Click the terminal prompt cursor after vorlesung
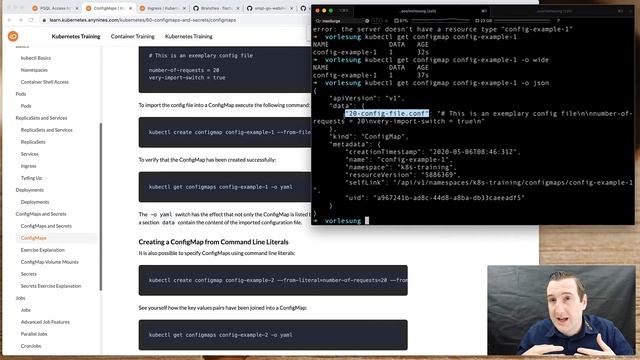The height and width of the screenshot is (360, 640). click(367, 220)
